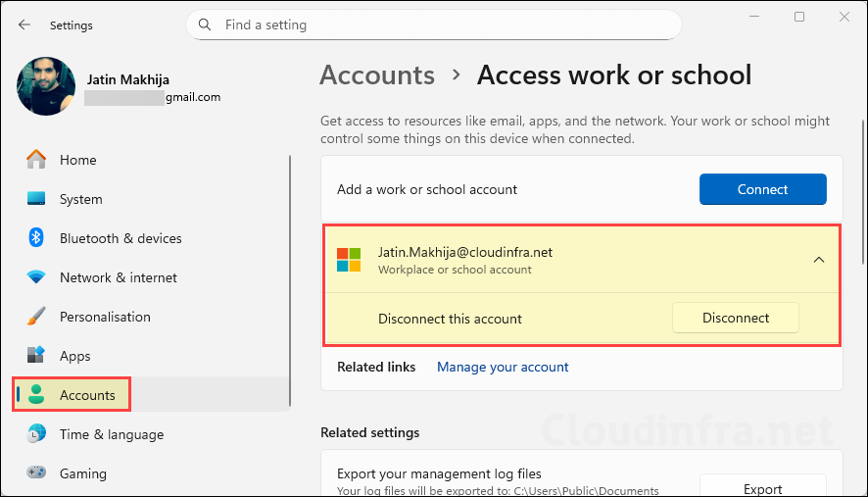Click the Personalisation paintbrush icon
Image resolution: width=868 pixels, height=497 pixels.
click(x=36, y=317)
